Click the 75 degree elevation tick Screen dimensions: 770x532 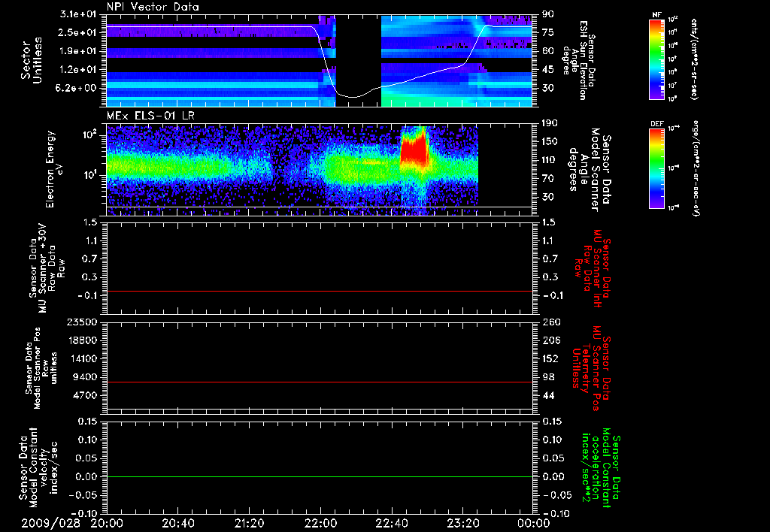pyautogui.click(x=547, y=32)
